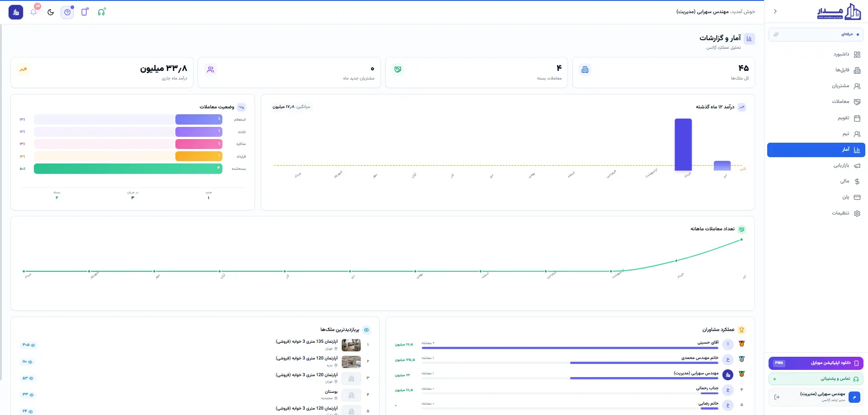Click the last data point on monthly deals line
The height and width of the screenshot is (415, 868).
point(741,240)
